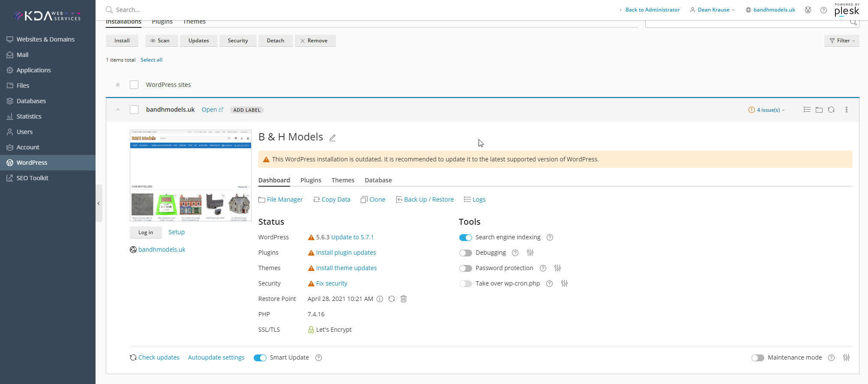
Task: Switch to the Database tab
Action: [x=378, y=180]
